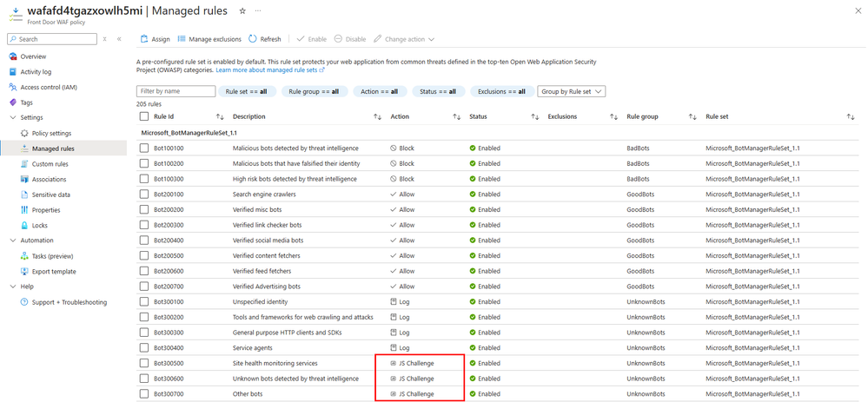Sort by Description using arrows icon
Image resolution: width=868 pixels, height=402 pixels.
(x=378, y=116)
